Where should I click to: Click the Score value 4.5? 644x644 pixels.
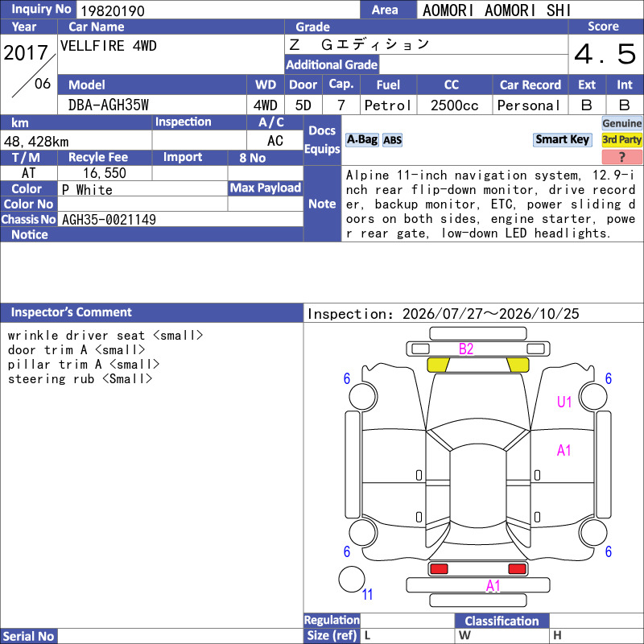pos(605,54)
